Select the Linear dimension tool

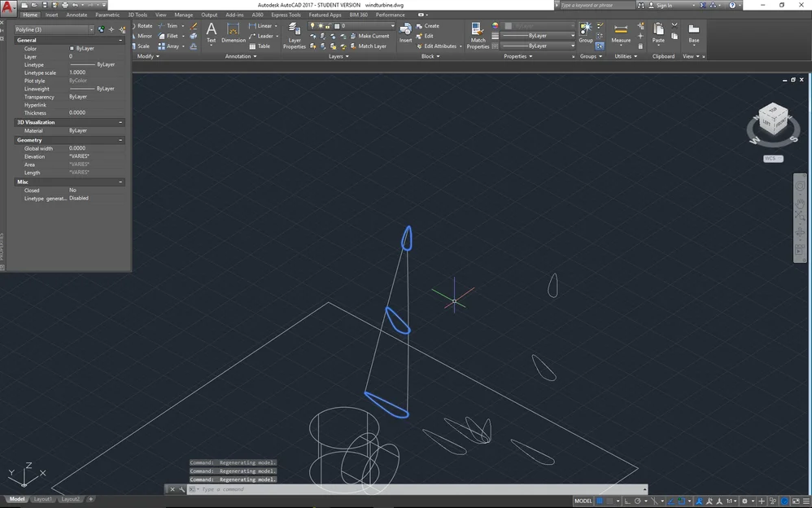tap(260, 26)
